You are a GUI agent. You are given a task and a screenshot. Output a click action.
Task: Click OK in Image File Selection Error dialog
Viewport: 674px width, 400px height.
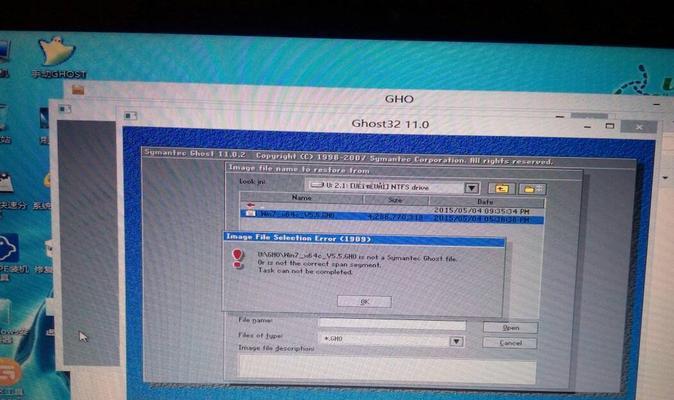pos(364,302)
